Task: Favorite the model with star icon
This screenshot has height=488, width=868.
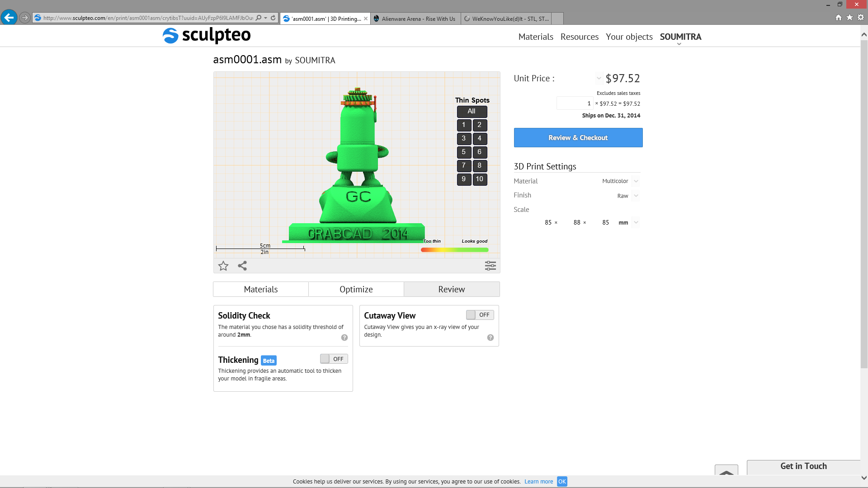Action: pyautogui.click(x=223, y=266)
